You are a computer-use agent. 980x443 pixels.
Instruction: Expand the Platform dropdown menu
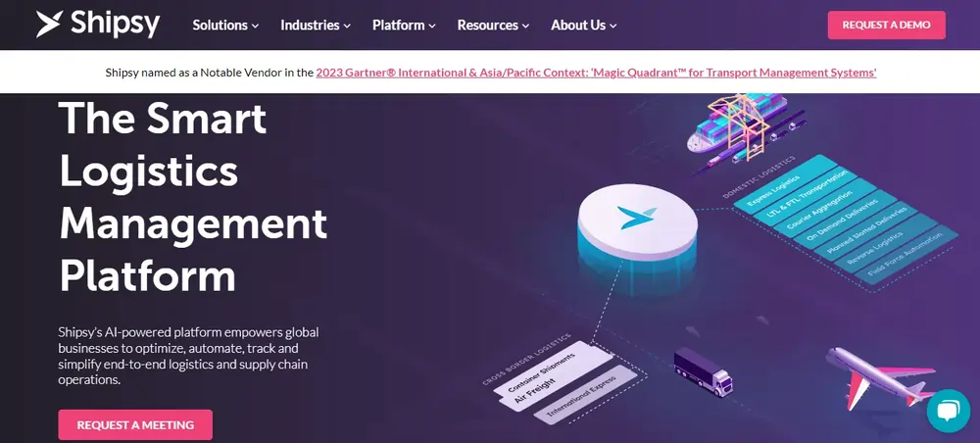404,25
